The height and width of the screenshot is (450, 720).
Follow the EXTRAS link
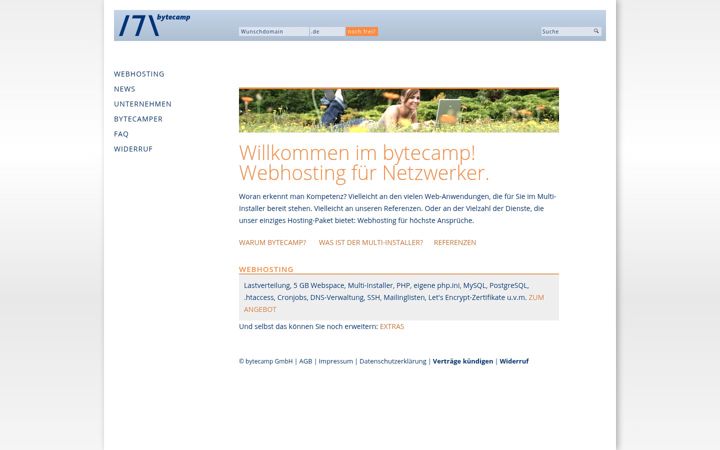(392, 326)
